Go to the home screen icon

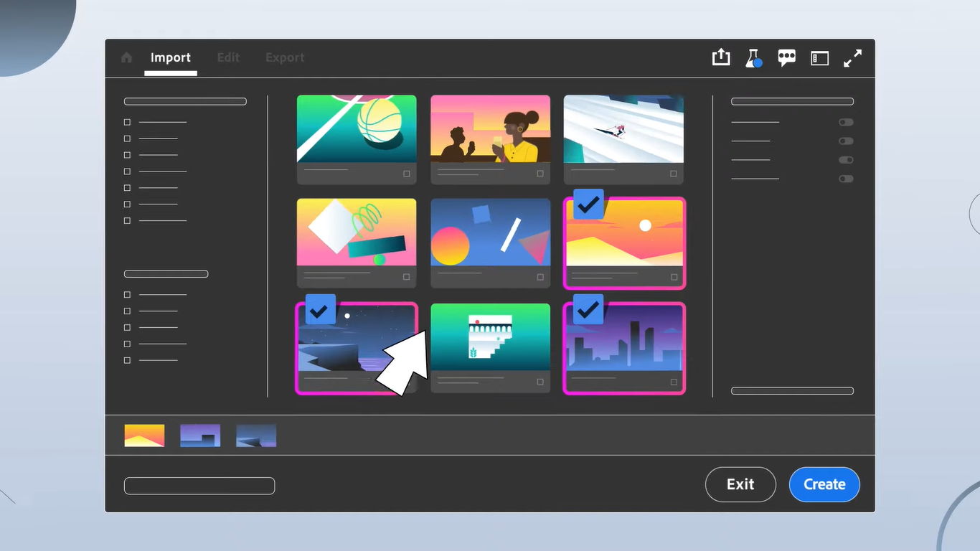coord(127,57)
